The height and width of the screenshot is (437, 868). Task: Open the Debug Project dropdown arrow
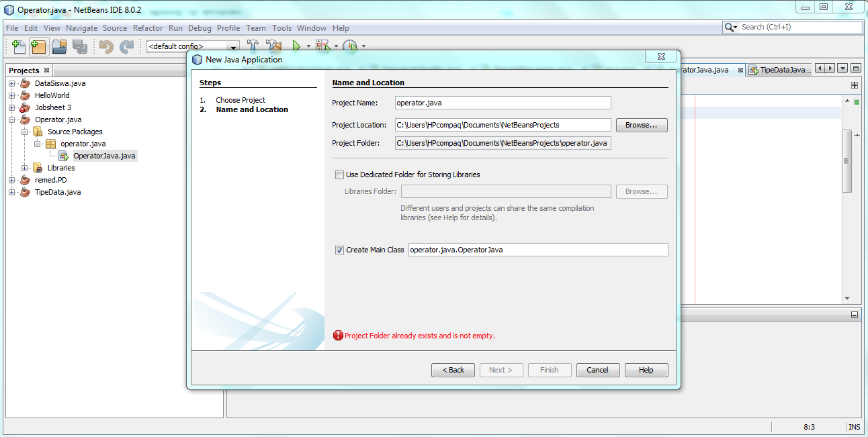pos(336,46)
